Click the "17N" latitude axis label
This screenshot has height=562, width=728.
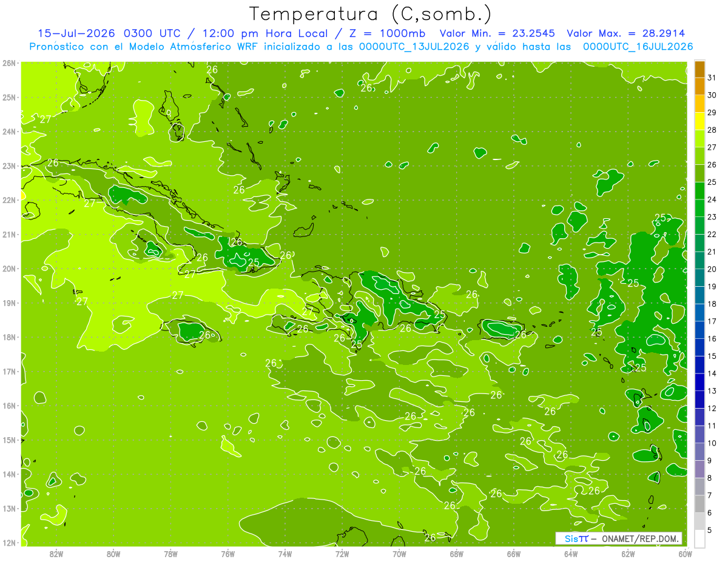(x=9, y=372)
